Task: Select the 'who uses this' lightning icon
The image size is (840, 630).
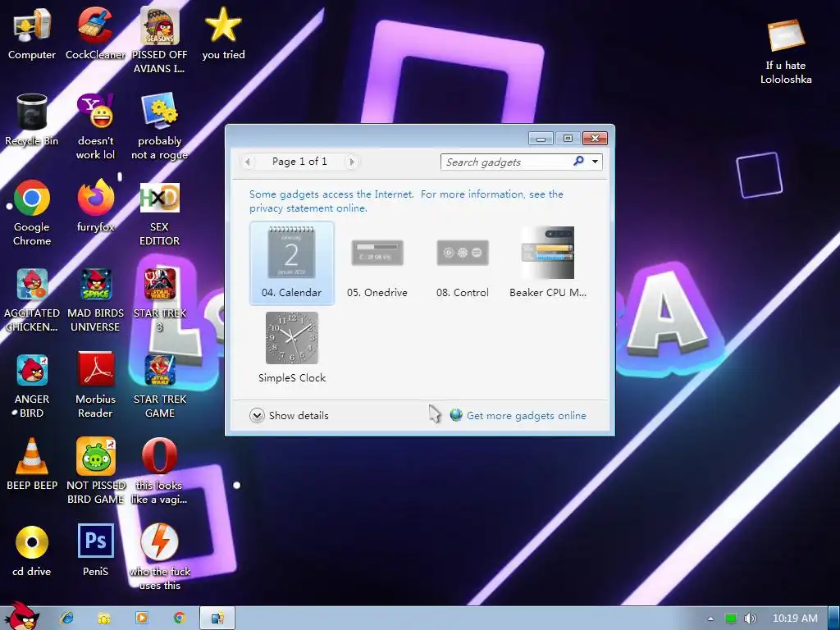Action: pyautogui.click(x=160, y=557)
